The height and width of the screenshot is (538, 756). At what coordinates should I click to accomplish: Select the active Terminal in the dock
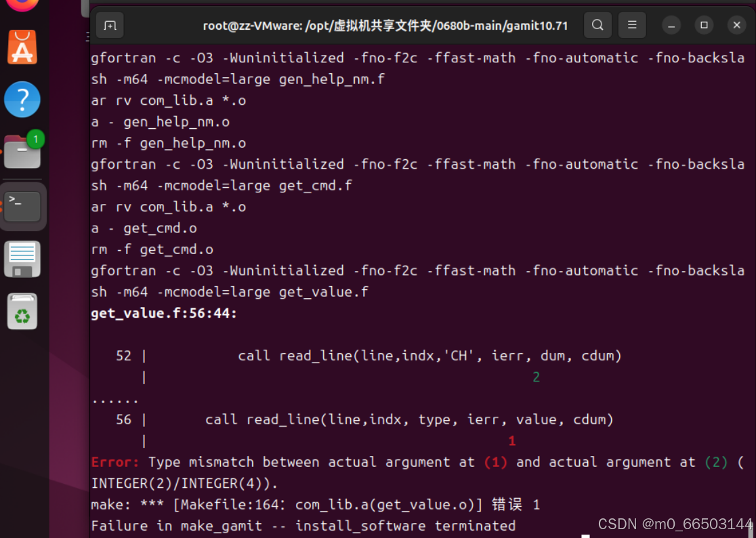pos(22,207)
